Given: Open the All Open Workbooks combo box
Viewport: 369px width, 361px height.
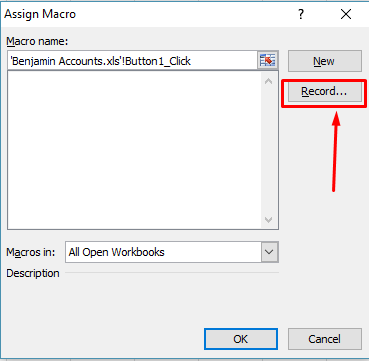Looking at the screenshot, I should click(x=172, y=252).
